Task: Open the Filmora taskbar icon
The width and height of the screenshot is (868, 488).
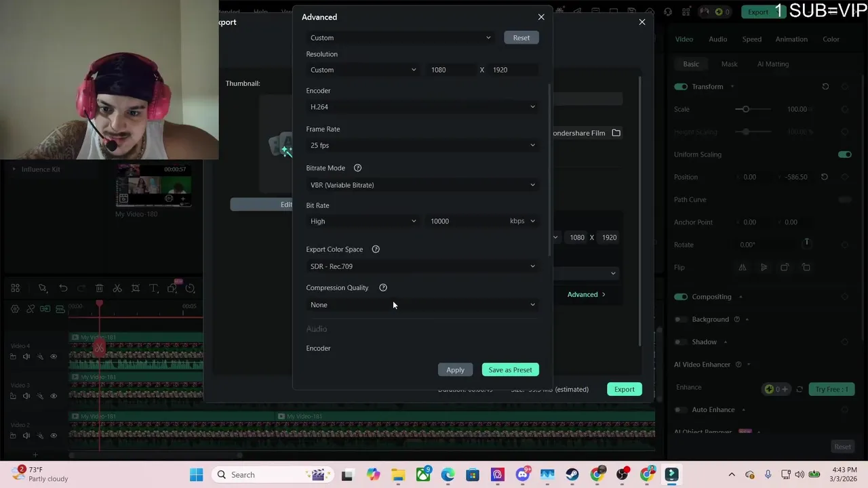Action: 671,474
